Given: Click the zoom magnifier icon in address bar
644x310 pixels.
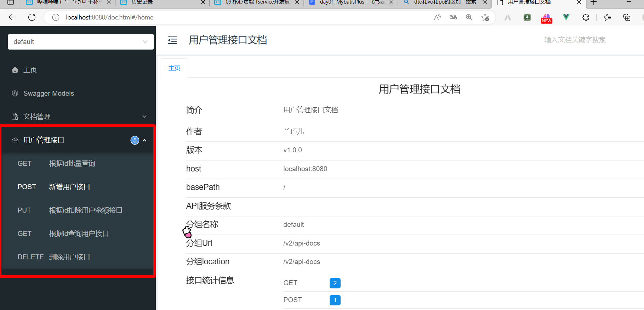Looking at the screenshot, I should (469, 17).
